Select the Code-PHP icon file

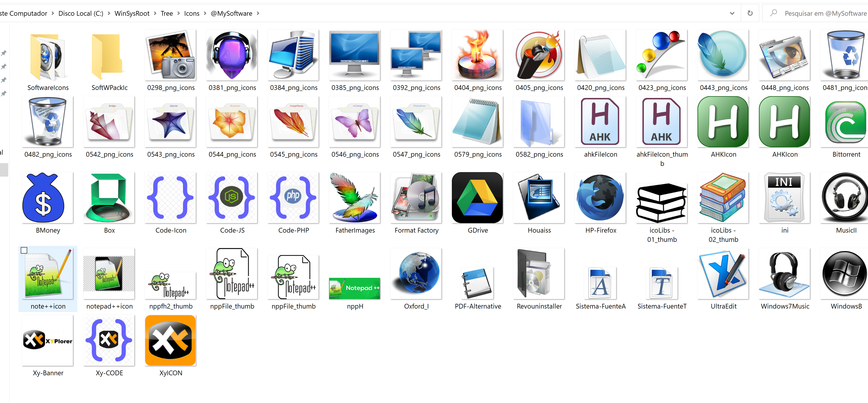(x=293, y=198)
